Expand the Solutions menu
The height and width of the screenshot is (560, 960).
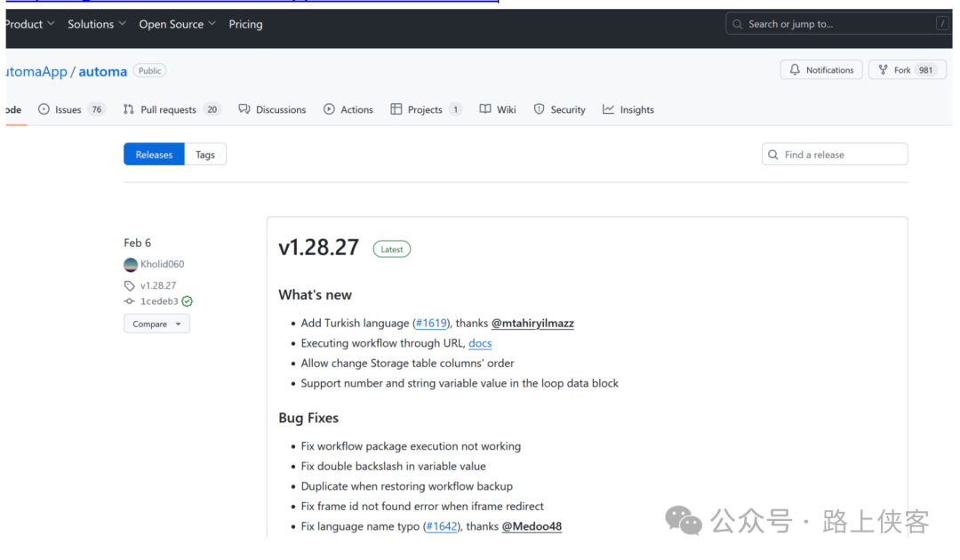pos(97,24)
